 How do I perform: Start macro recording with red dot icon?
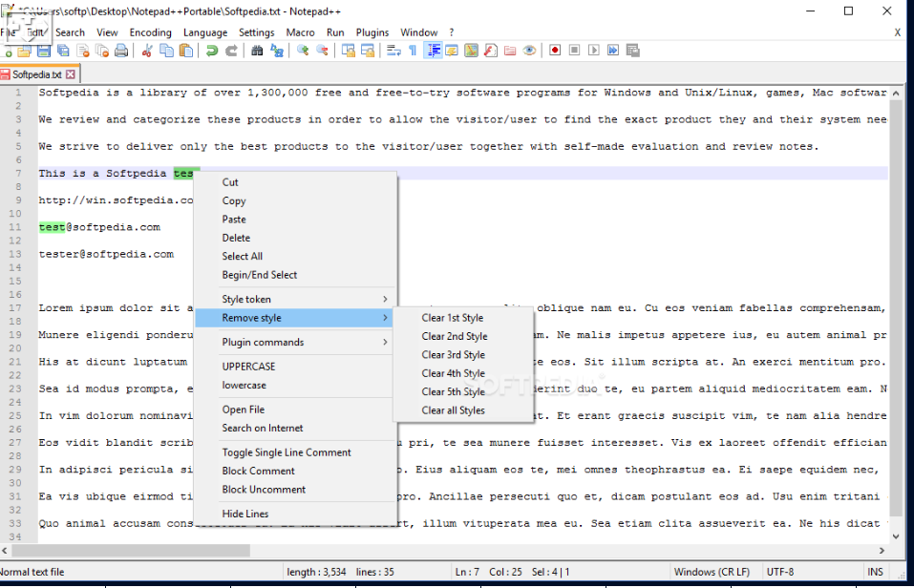pyautogui.click(x=555, y=51)
